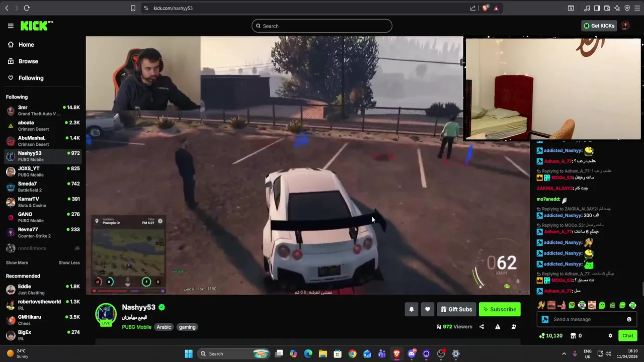Viewport: 644px width, 362px height.
Task: Open the chat shop icon
Action: 573,336
